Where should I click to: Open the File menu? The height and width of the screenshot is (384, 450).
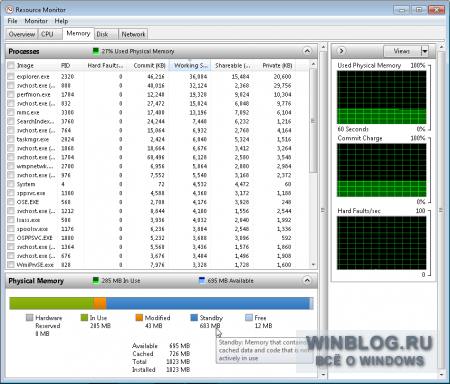[x=12, y=21]
